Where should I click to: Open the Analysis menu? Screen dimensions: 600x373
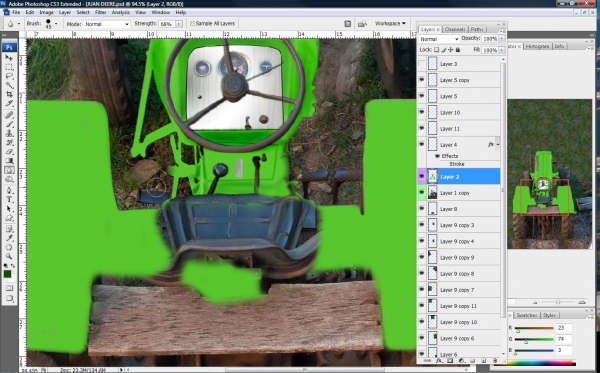click(x=121, y=12)
